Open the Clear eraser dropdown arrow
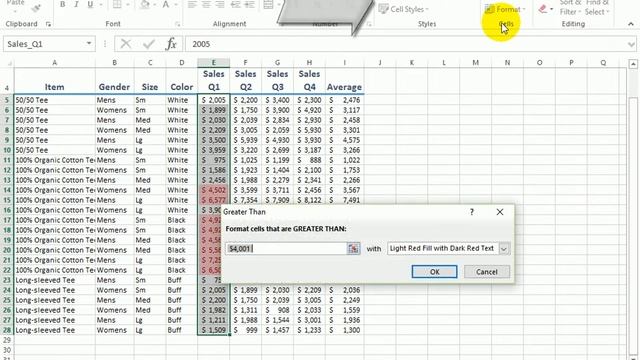 (551, 9)
